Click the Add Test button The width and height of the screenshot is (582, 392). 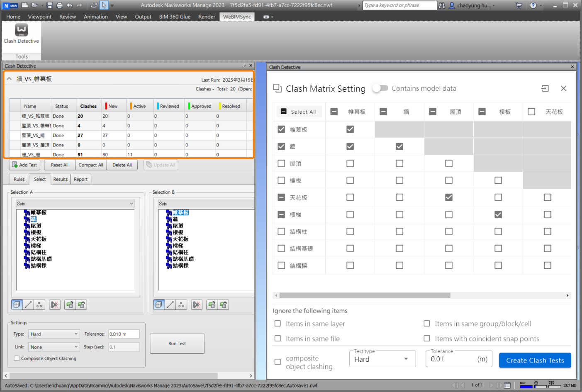24,165
